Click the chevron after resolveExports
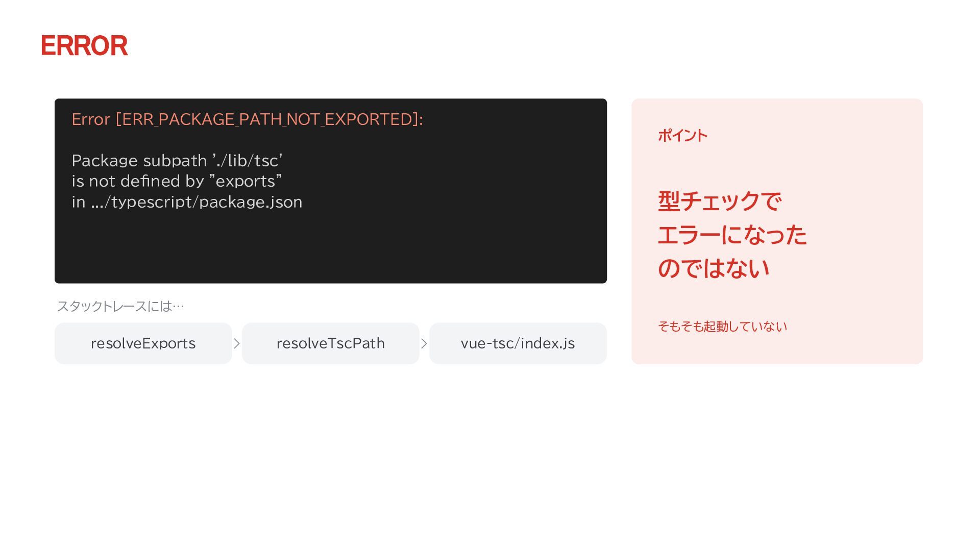This screenshot has width=980, height=551. (x=237, y=343)
